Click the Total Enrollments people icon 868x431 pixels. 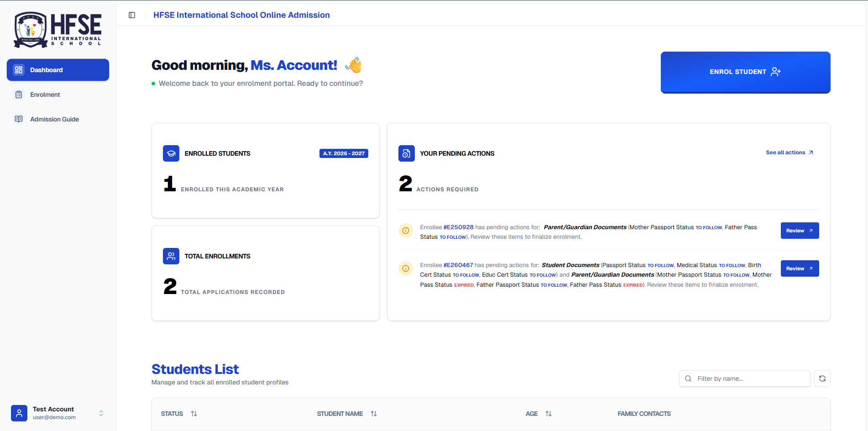171,256
